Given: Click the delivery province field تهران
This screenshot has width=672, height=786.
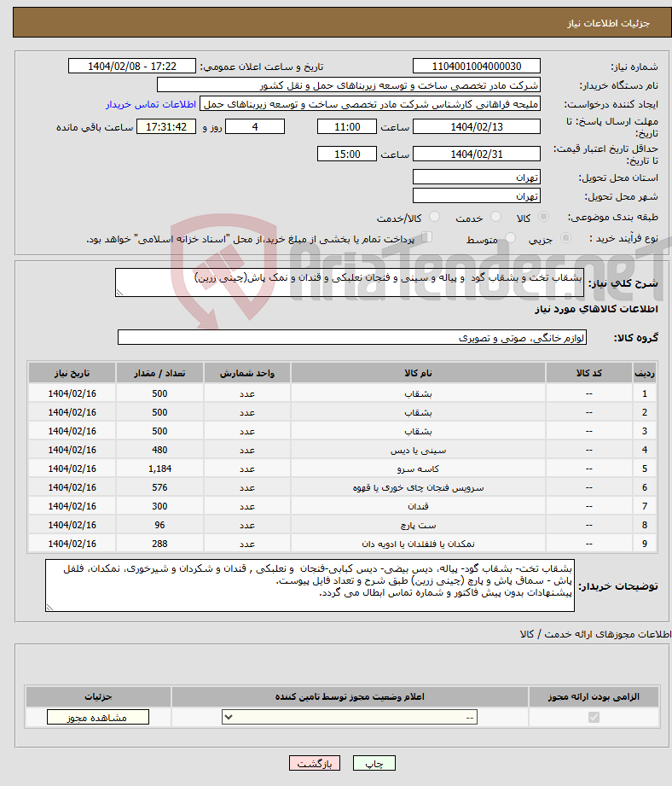Looking at the screenshot, I should [477, 177].
